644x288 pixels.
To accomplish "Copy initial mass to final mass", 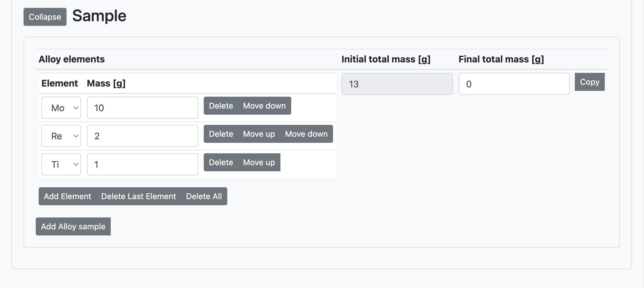I will coord(589,82).
